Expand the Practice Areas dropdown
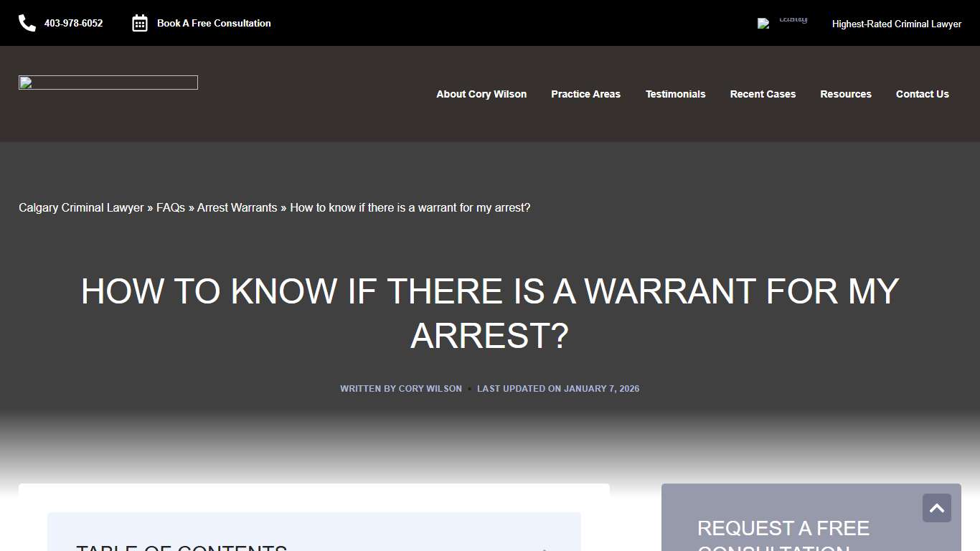980x551 pixels. click(x=585, y=94)
